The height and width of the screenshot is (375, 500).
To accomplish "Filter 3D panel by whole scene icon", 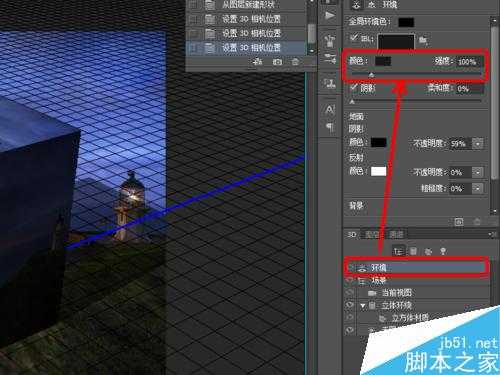I will [x=398, y=251].
